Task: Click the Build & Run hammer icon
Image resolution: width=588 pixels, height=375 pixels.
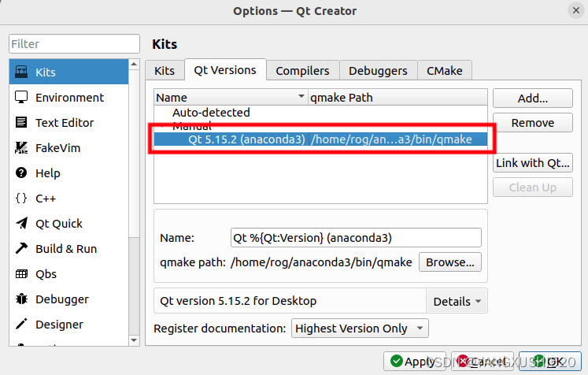Action: tap(21, 248)
